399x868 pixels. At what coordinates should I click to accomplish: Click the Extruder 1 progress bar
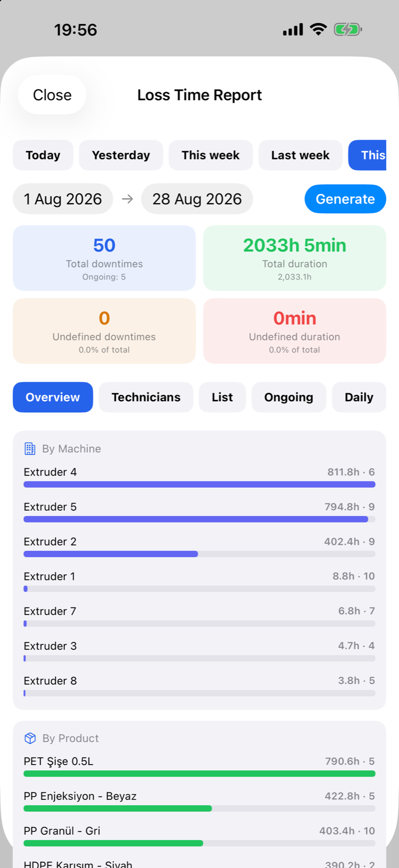click(199, 589)
